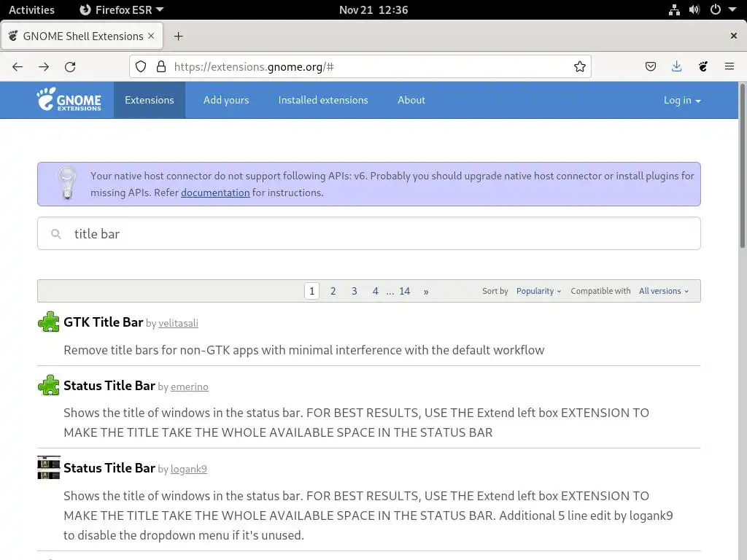747x560 pixels.
Task: Open the Activities overview
Action: click(x=31, y=10)
